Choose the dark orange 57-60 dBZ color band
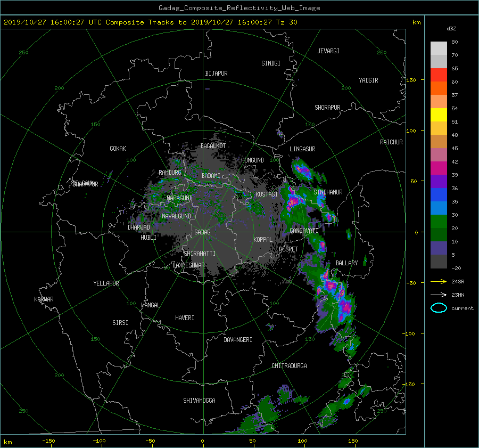479x448 pixels. click(x=439, y=88)
